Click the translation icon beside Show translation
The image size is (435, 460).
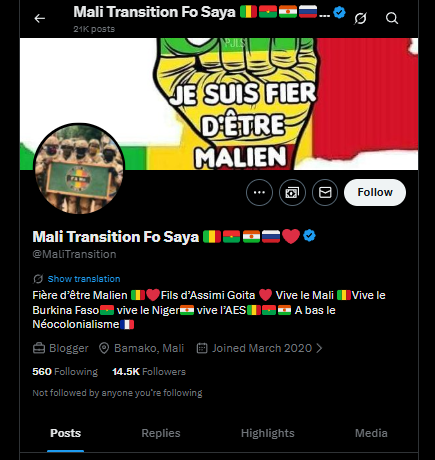38,279
